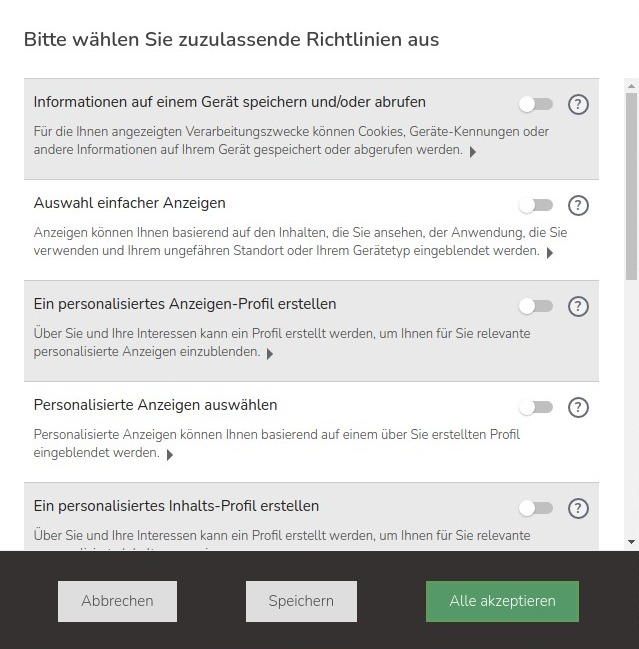Expand description of device storage information
Image resolution: width=639 pixels, height=649 pixels.
click(473, 152)
